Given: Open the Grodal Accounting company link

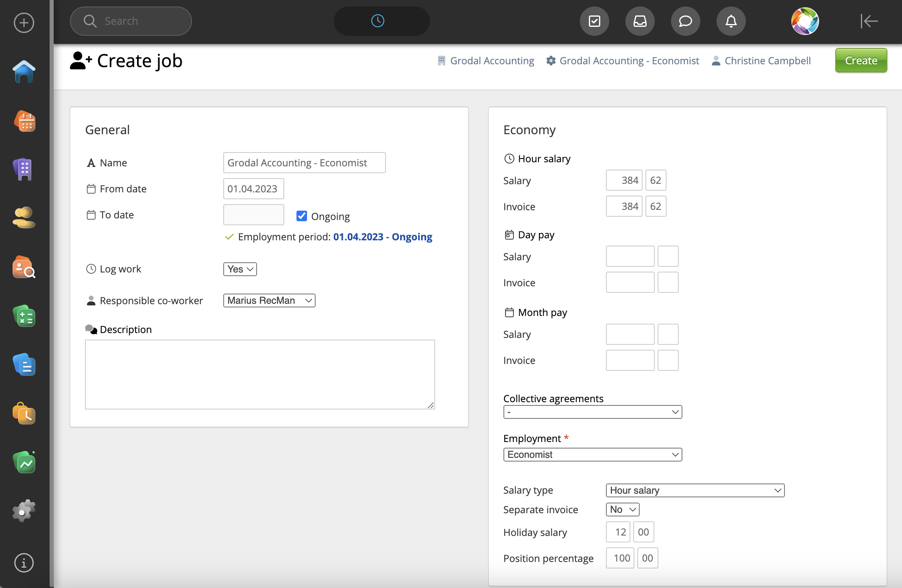Looking at the screenshot, I should click(x=492, y=61).
